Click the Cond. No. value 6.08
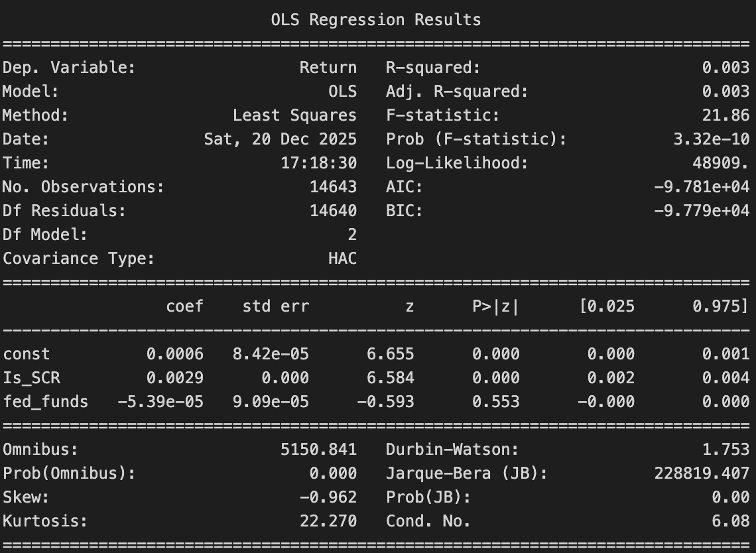Viewport: 756px width, 553px height. tap(730, 521)
